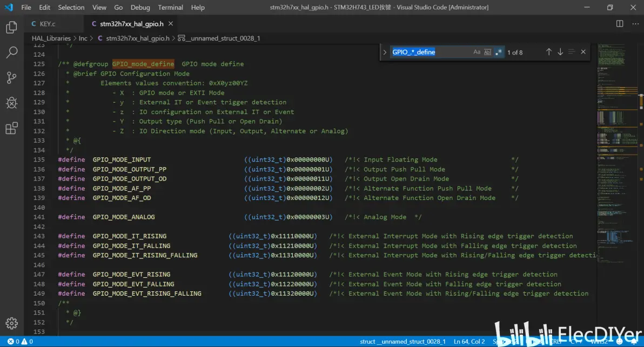Go to next find match arrow
Viewport: 644px width, 347px height.
[560, 52]
